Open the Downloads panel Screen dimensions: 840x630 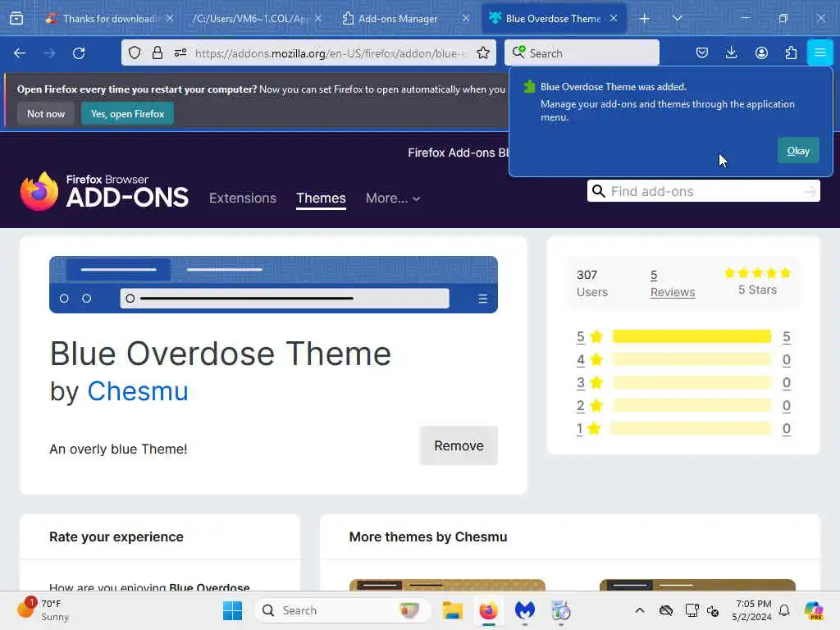pyautogui.click(x=731, y=53)
